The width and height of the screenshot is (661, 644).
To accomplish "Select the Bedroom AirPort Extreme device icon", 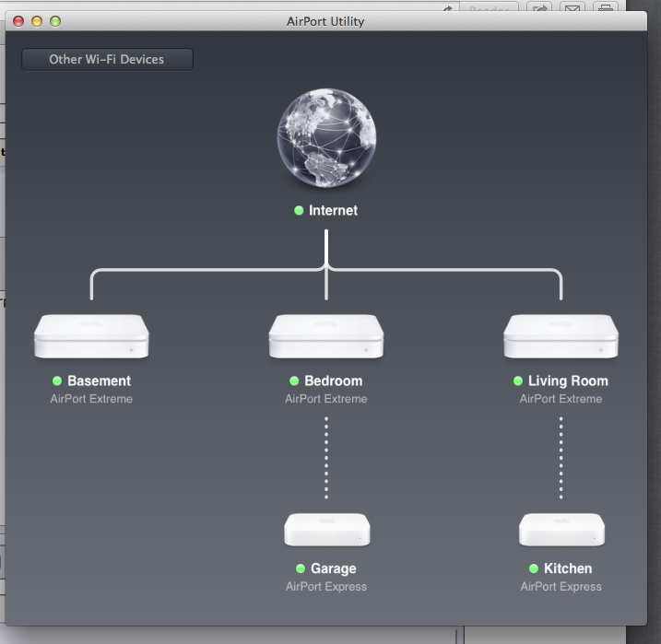I will coord(326,336).
